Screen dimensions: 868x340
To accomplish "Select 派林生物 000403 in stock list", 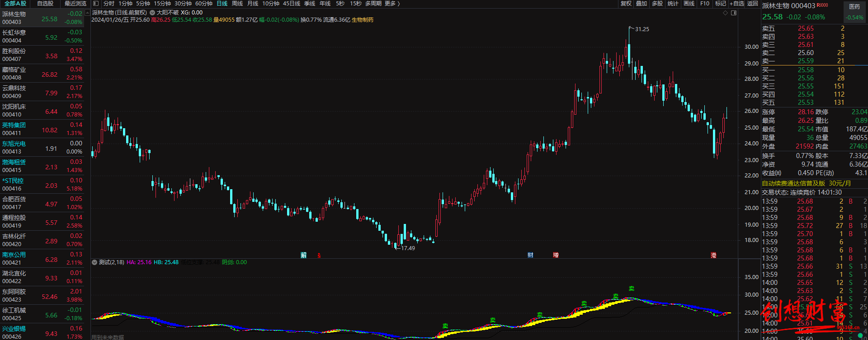I will [x=42, y=18].
